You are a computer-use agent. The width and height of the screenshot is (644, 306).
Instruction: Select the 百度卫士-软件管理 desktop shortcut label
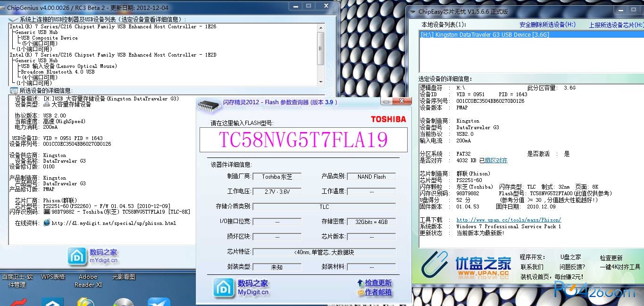[17, 281]
